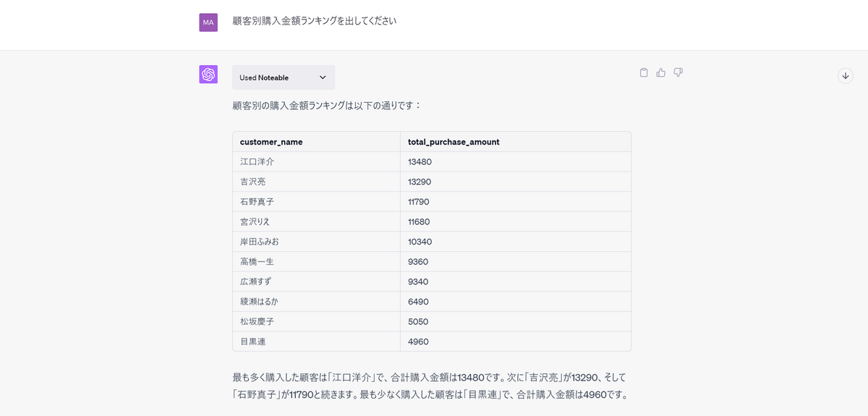Click the amount value 9360
The image size is (868, 416).
pyautogui.click(x=417, y=262)
